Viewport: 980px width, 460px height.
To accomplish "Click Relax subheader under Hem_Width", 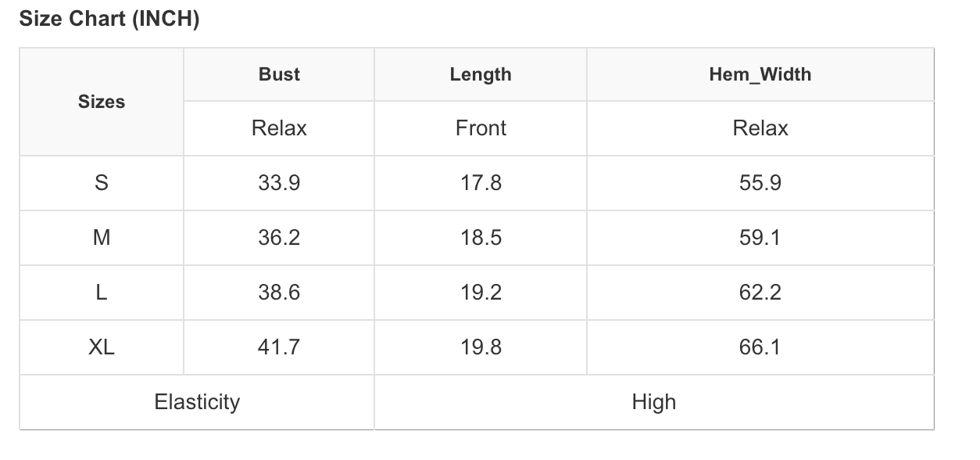I will [760, 128].
